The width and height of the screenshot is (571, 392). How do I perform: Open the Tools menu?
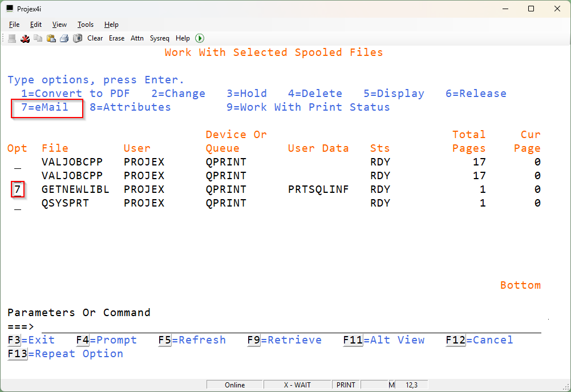coord(86,25)
